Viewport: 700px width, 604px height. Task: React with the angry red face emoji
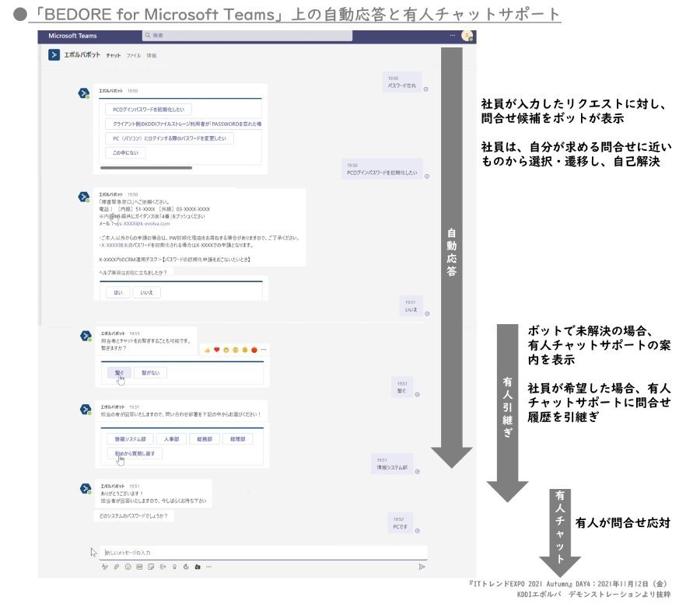pyautogui.click(x=254, y=350)
